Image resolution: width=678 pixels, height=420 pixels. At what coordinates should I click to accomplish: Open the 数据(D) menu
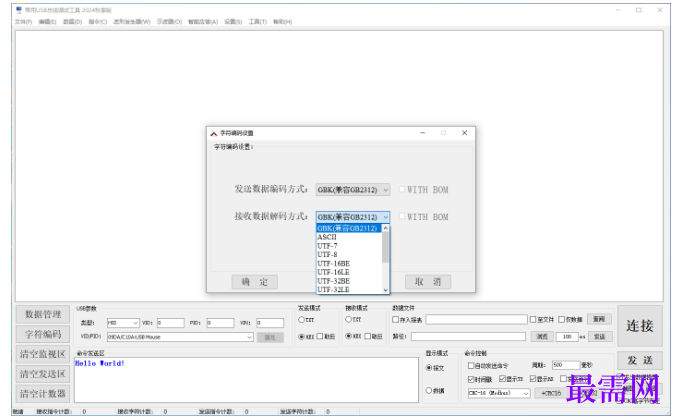[x=72, y=22]
